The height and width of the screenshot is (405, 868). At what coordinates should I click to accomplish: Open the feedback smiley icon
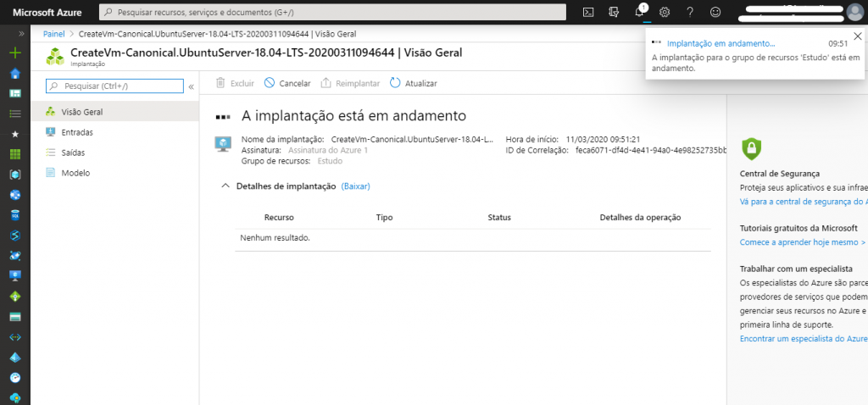click(715, 12)
